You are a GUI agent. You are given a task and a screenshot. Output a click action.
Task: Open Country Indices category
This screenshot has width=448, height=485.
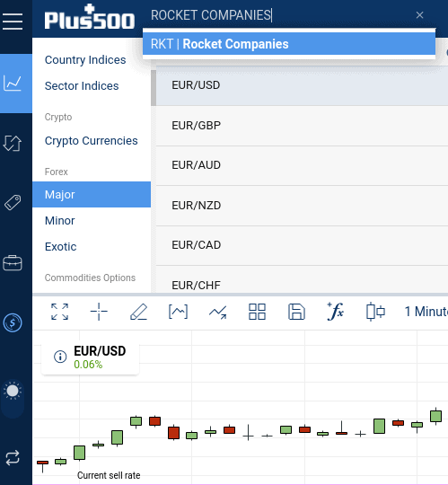click(85, 59)
